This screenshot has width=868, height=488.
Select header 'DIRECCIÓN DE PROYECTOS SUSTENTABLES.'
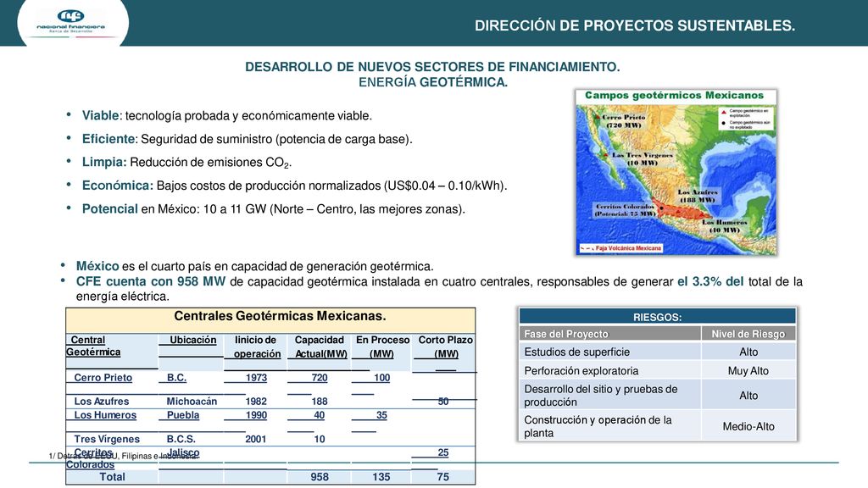[x=634, y=25]
